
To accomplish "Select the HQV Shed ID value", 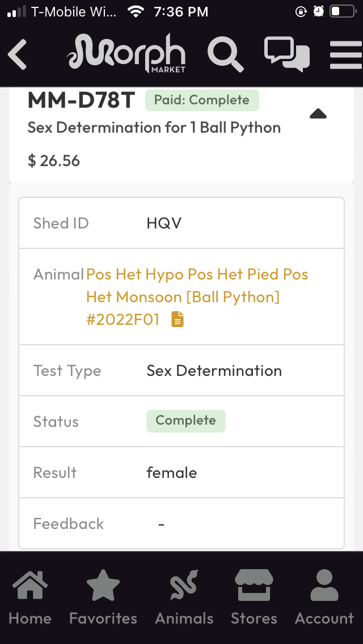I will (164, 223).
